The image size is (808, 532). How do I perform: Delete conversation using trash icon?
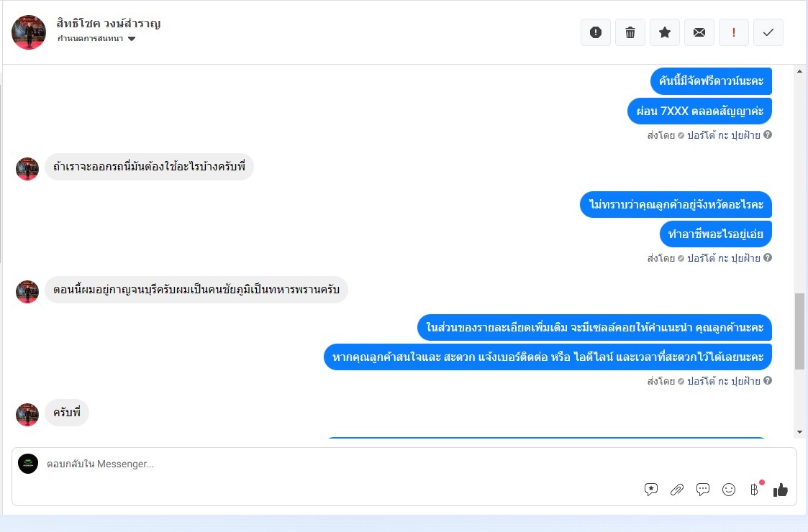click(630, 32)
